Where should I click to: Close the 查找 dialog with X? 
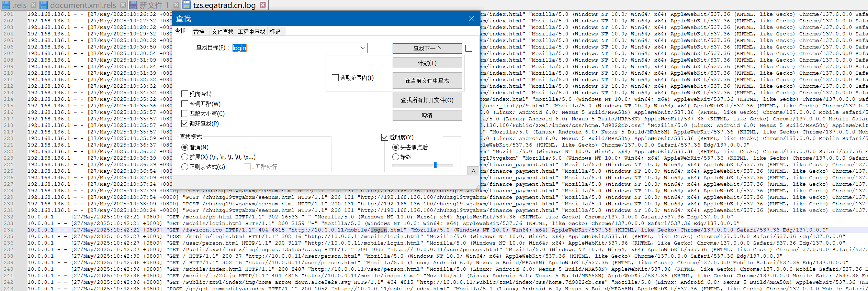[x=472, y=19]
